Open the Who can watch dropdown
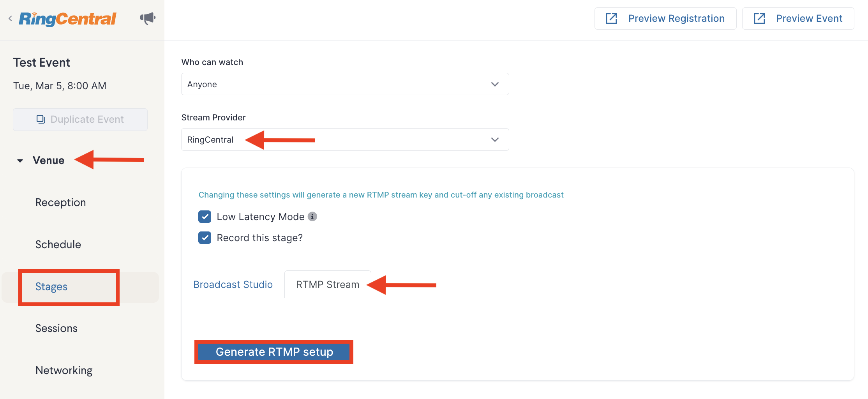 click(x=345, y=84)
